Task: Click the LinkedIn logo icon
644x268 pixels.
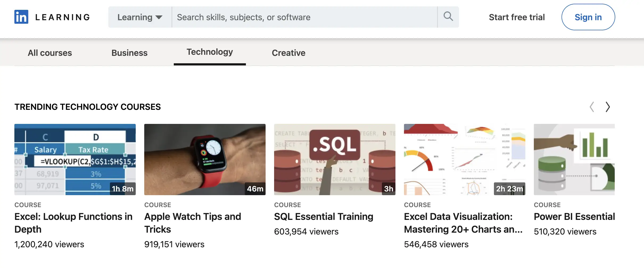Action: click(21, 17)
